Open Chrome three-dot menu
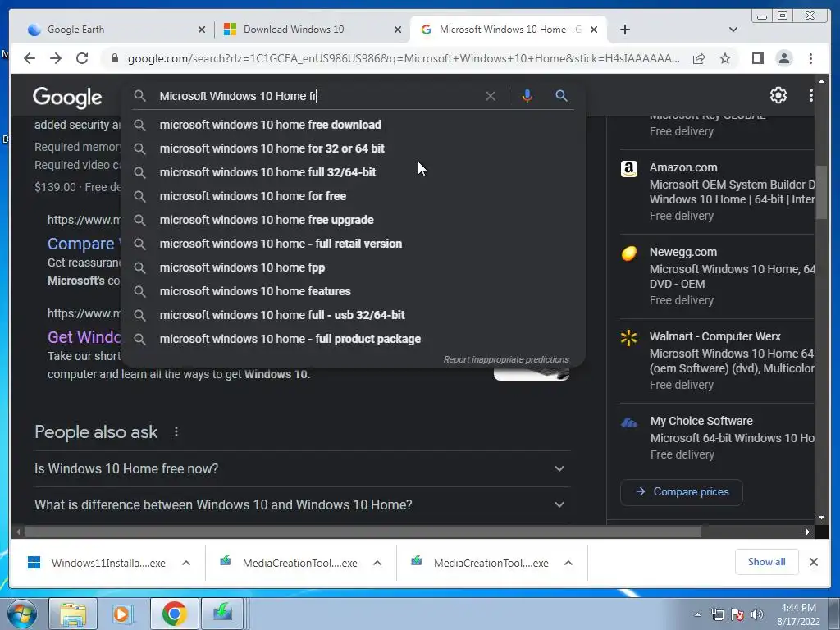The width and height of the screenshot is (840, 630). coord(810,58)
